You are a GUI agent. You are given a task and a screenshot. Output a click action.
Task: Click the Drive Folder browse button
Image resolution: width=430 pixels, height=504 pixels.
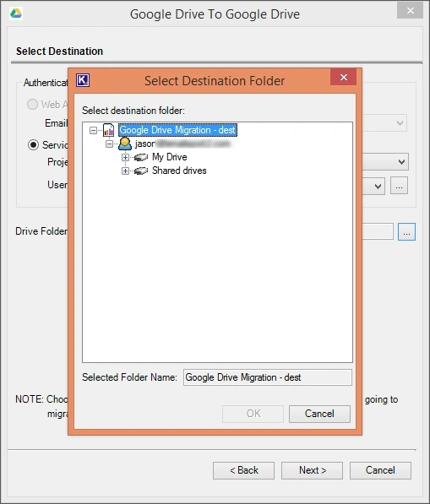(406, 232)
